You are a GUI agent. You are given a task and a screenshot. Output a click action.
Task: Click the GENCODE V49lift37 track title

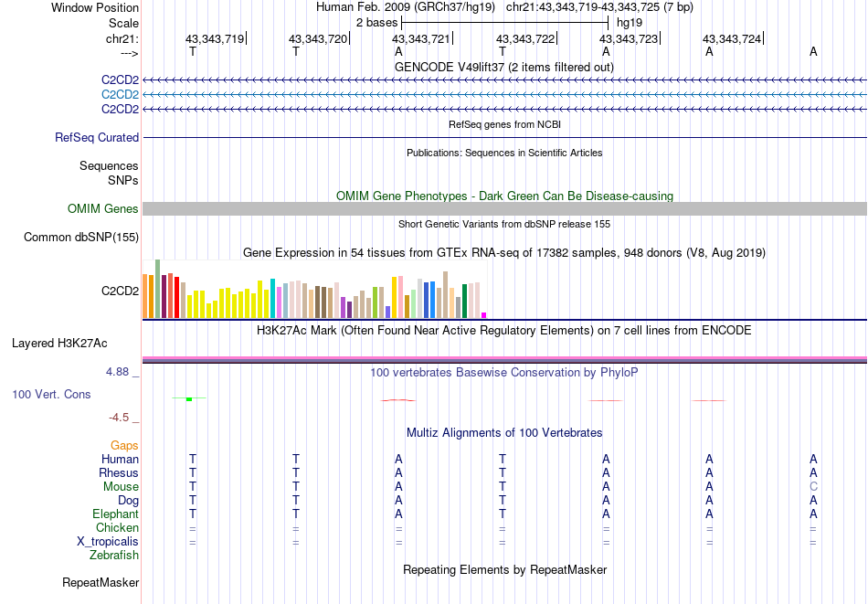503,67
